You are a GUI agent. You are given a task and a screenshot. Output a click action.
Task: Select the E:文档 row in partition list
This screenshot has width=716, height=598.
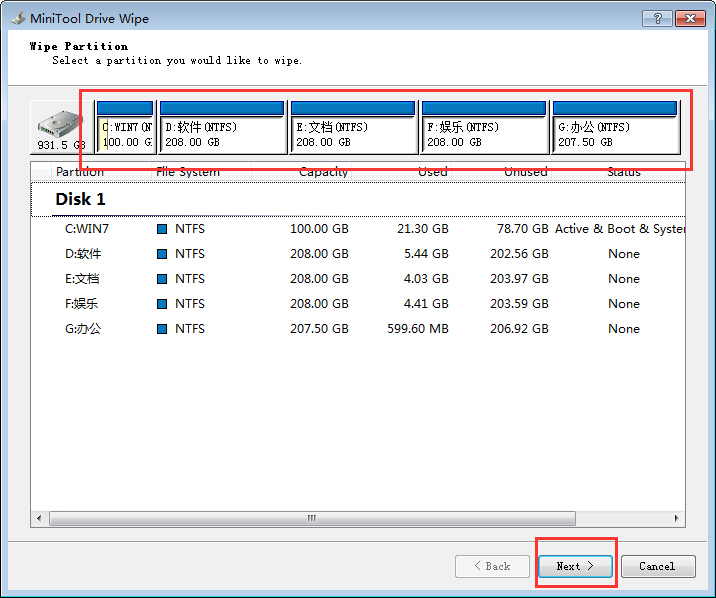pos(358,279)
